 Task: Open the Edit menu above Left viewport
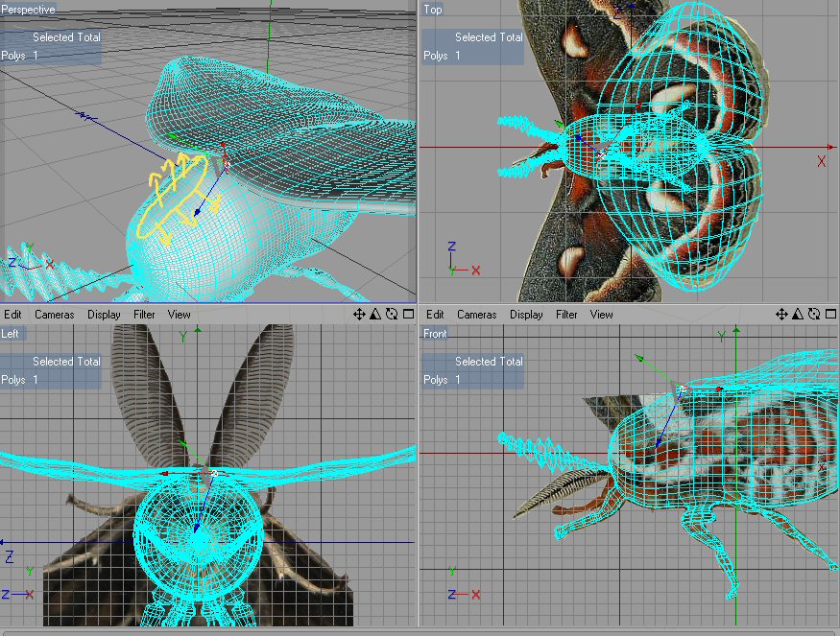click(12, 315)
